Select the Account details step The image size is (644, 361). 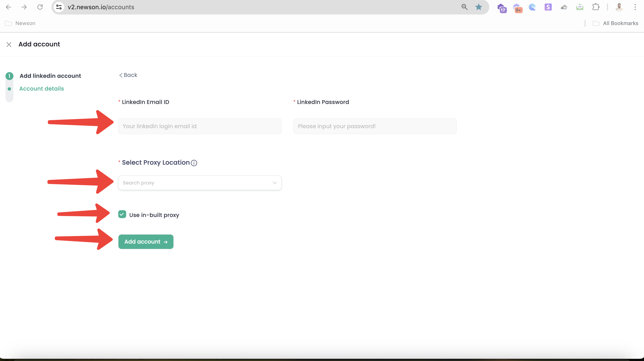(x=42, y=89)
